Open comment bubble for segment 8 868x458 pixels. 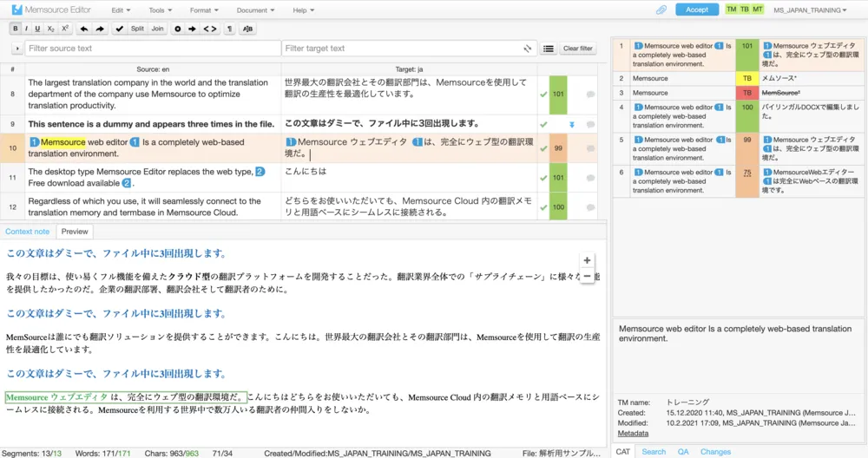click(x=590, y=94)
